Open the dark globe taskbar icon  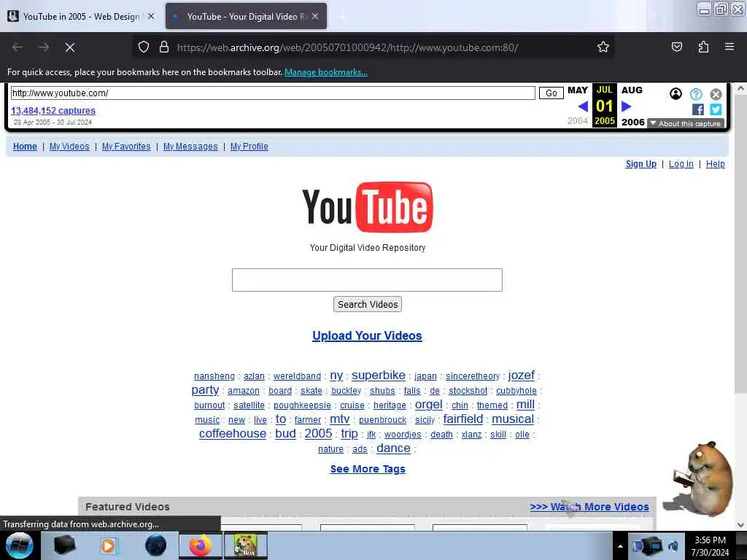(156, 545)
